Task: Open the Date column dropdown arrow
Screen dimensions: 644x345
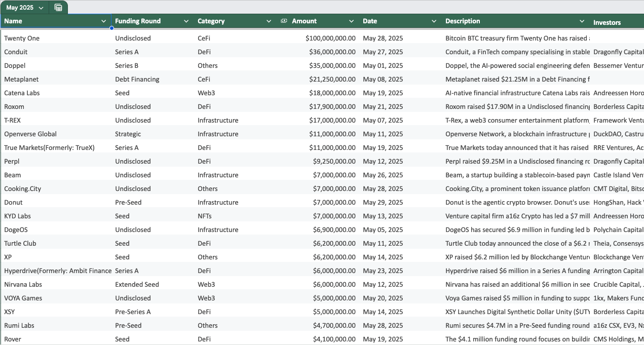Action: 434,21
